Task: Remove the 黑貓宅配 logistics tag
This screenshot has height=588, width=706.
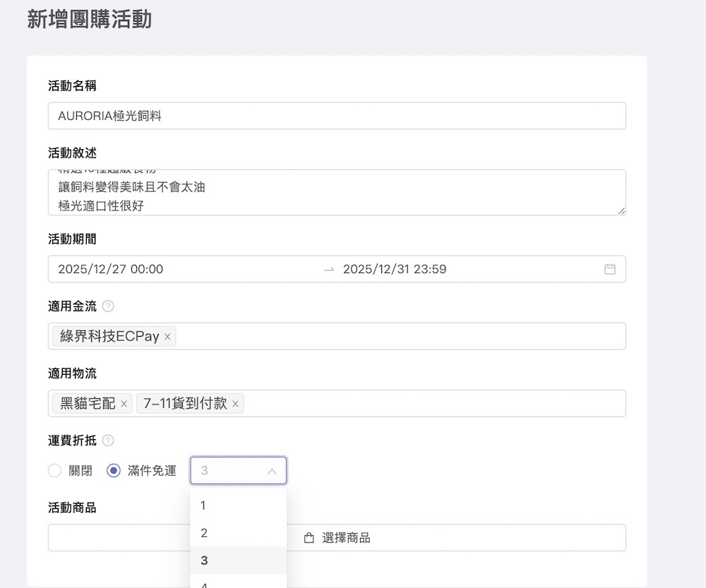Action: (x=124, y=404)
